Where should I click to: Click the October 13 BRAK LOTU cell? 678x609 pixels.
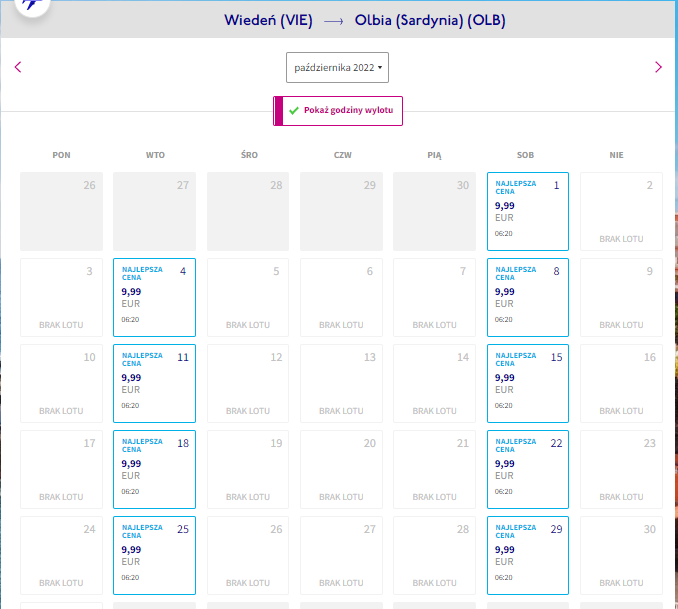point(341,384)
